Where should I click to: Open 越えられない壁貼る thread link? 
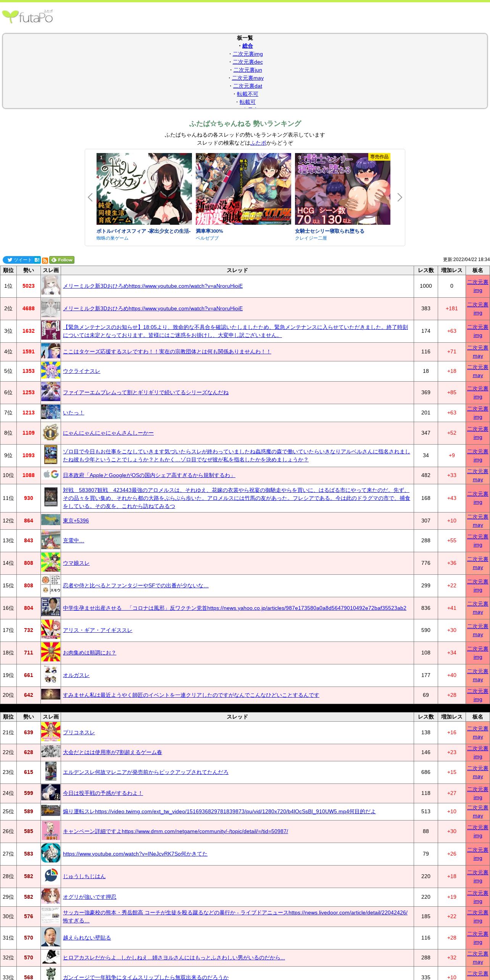tap(87, 938)
